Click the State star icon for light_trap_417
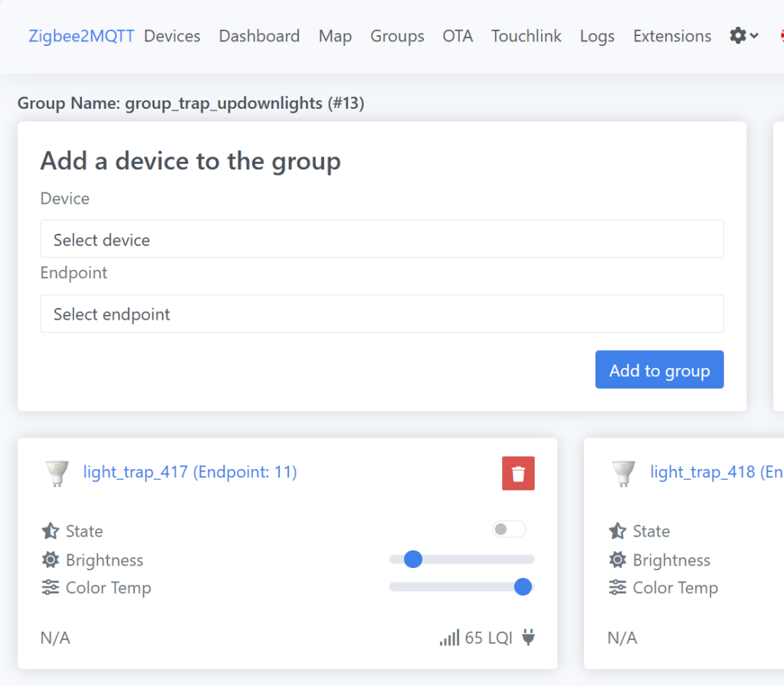This screenshot has width=784, height=686. (x=50, y=531)
